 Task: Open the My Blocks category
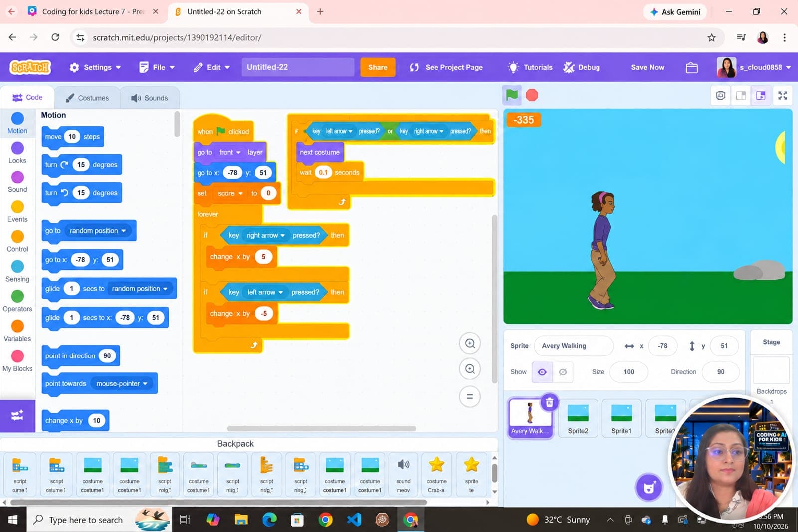coord(17,360)
